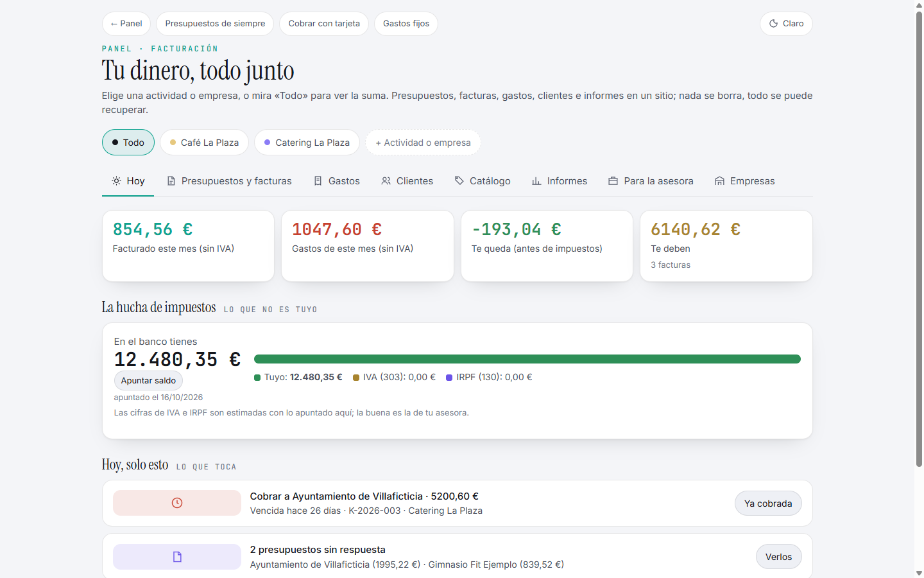Click the briefcase icon beside Para la asesora
924x578 pixels.
[613, 181]
